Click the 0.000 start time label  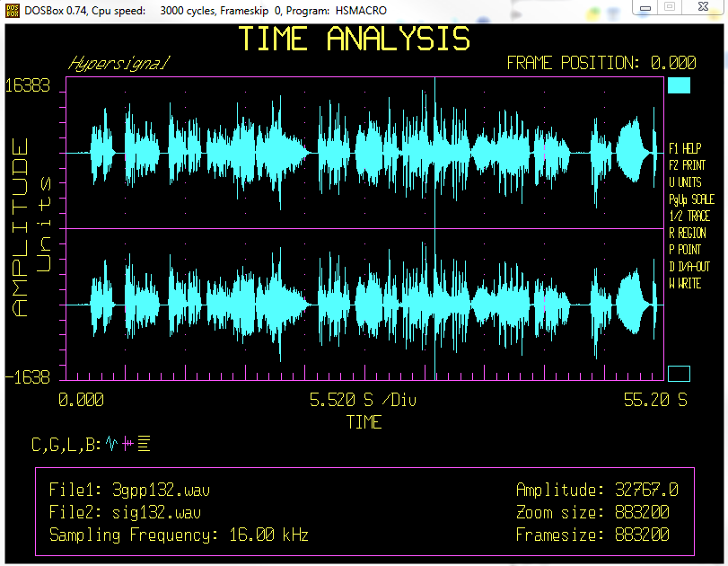point(82,400)
